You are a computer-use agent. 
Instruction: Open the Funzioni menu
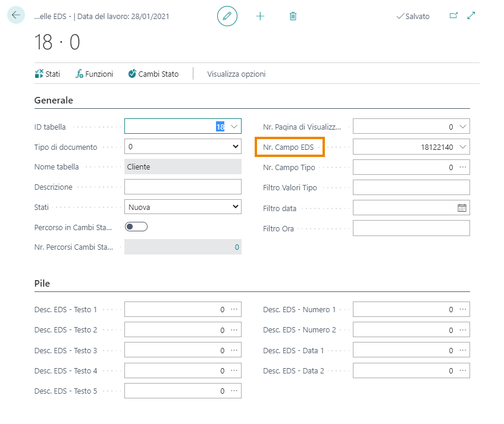tap(94, 74)
